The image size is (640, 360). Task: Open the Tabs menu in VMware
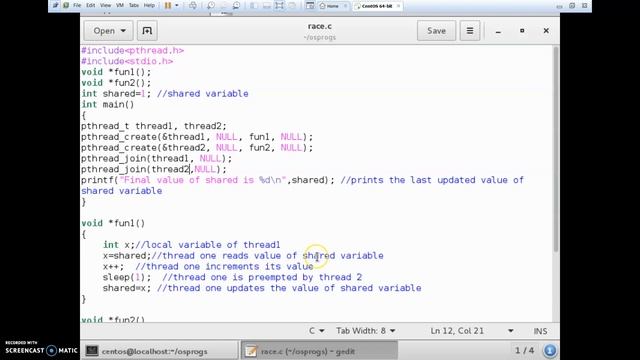click(x=134, y=5)
